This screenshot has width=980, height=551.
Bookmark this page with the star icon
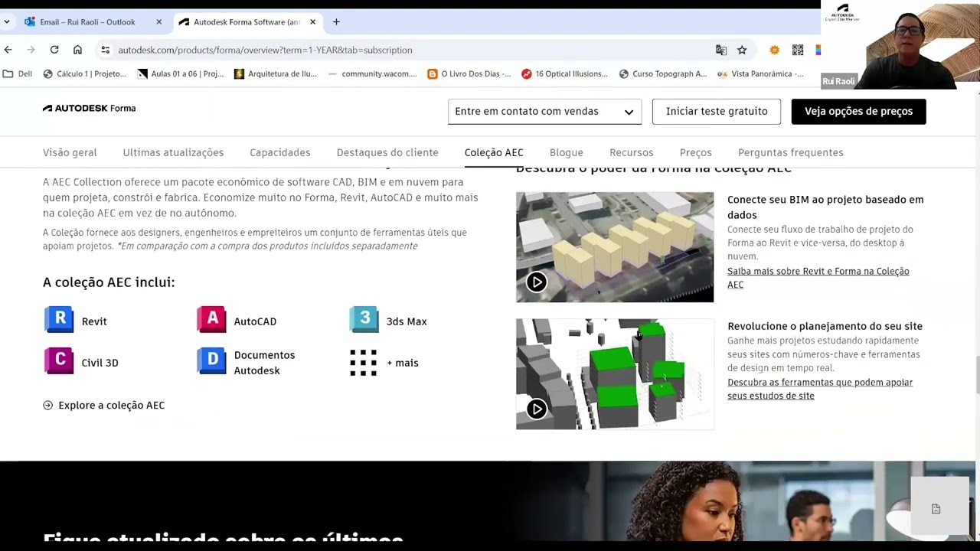742,50
